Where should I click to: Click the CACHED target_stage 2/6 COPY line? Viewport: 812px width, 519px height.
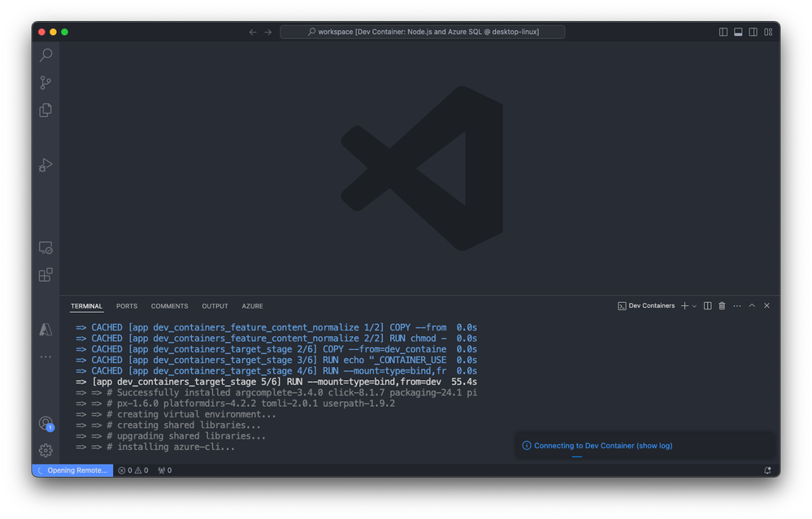click(x=276, y=349)
